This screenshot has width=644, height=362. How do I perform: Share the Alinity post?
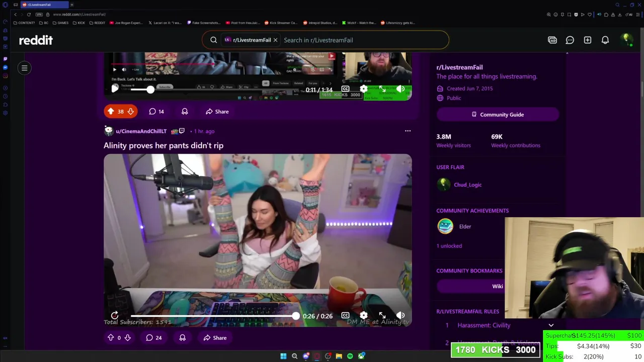(x=215, y=338)
